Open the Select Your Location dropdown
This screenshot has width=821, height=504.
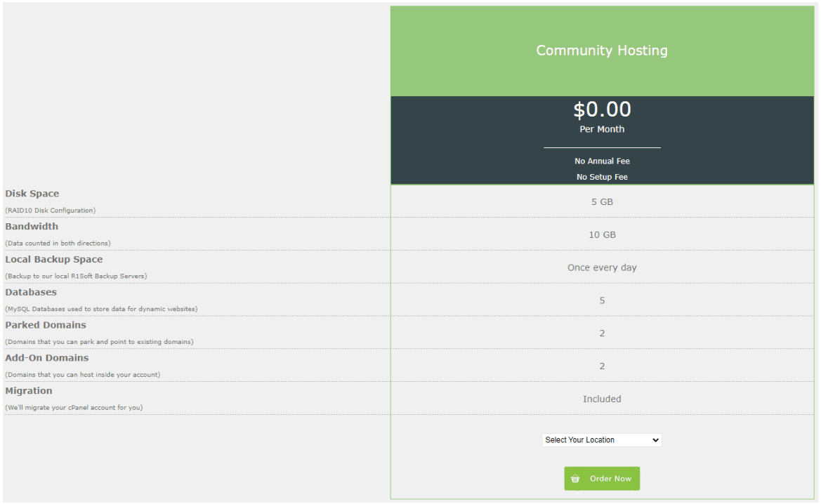tap(602, 439)
